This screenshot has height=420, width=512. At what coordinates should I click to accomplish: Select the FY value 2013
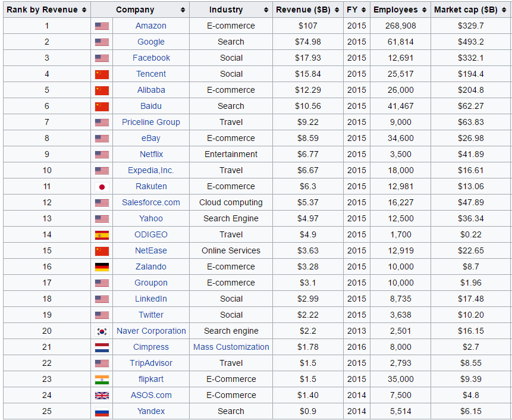pyautogui.click(x=357, y=331)
